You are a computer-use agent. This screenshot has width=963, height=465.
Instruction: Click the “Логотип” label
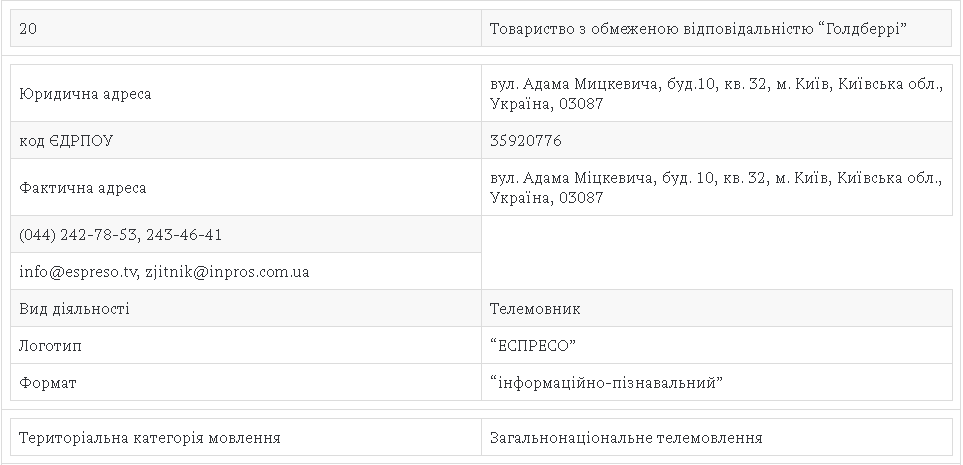pos(50,346)
